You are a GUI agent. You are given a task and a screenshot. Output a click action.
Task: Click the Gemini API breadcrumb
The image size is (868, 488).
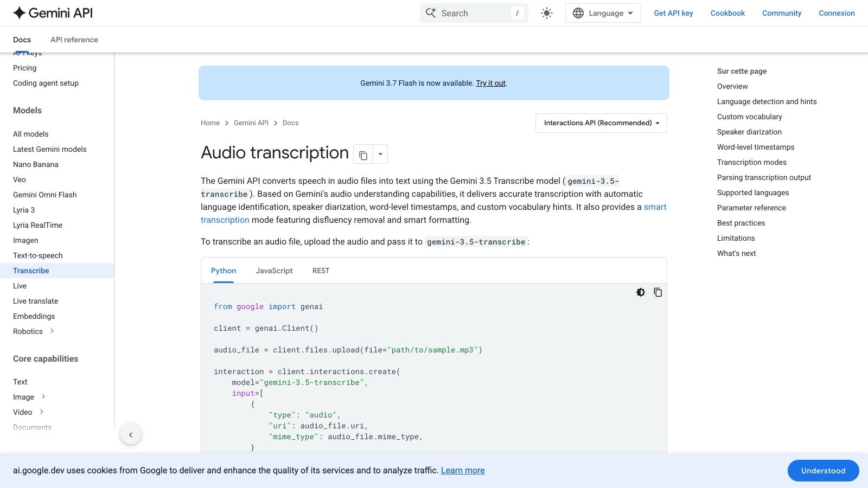[251, 123]
